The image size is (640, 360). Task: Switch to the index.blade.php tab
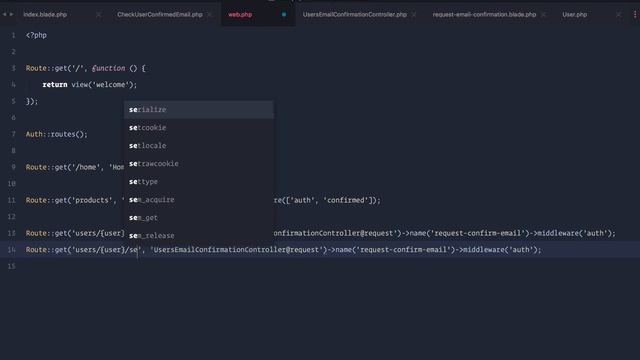pos(45,15)
